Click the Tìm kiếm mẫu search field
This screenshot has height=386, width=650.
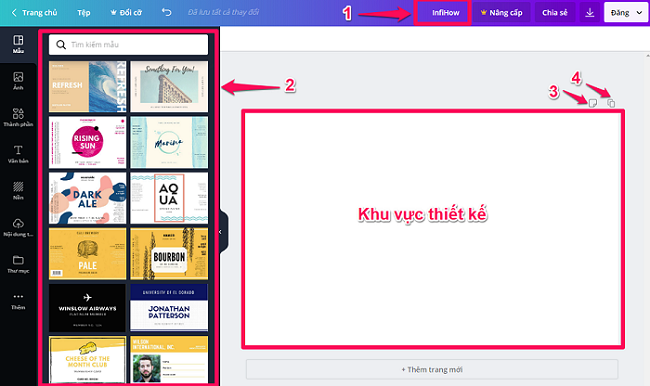(x=129, y=44)
